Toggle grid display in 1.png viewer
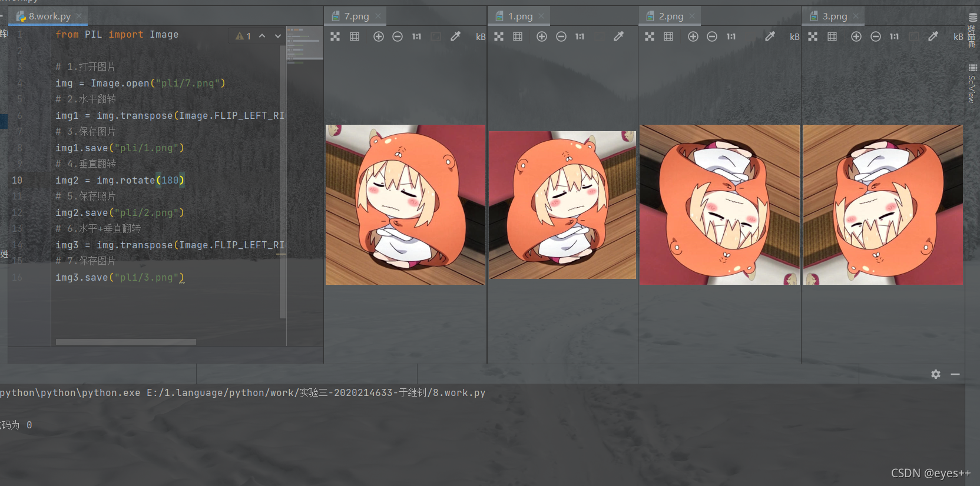980x486 pixels. [518, 36]
